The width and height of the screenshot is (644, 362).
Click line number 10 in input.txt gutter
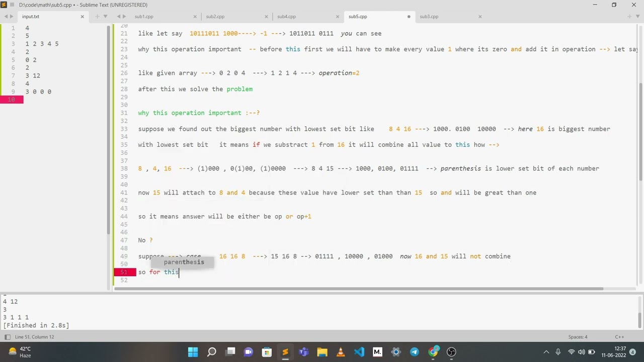13,100
